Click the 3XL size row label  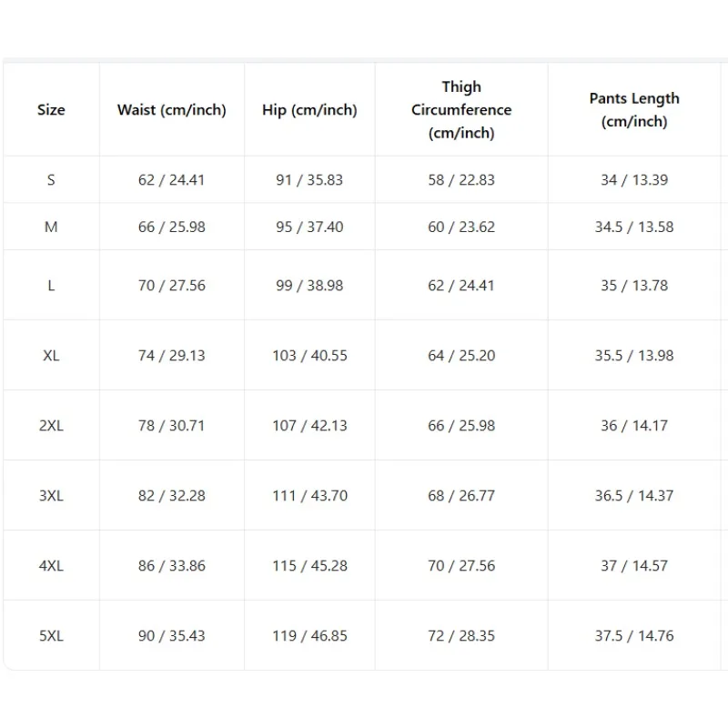pyautogui.click(x=51, y=496)
